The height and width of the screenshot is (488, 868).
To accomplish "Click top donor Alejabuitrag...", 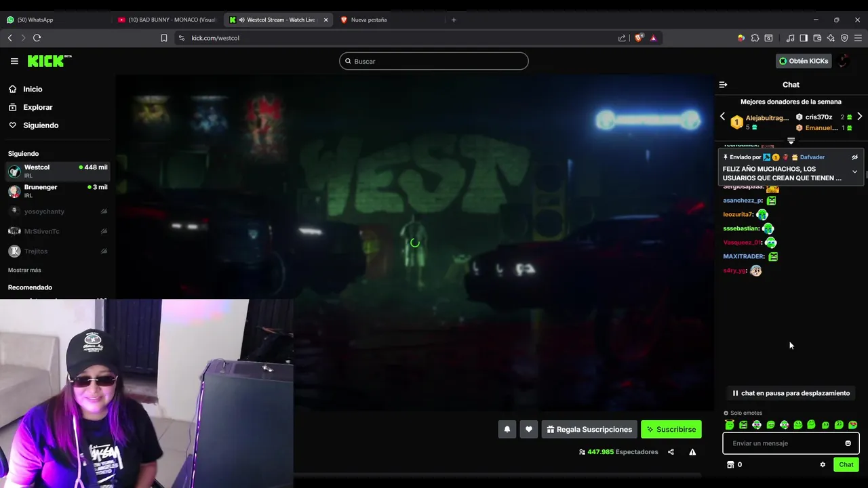I will 767,118.
